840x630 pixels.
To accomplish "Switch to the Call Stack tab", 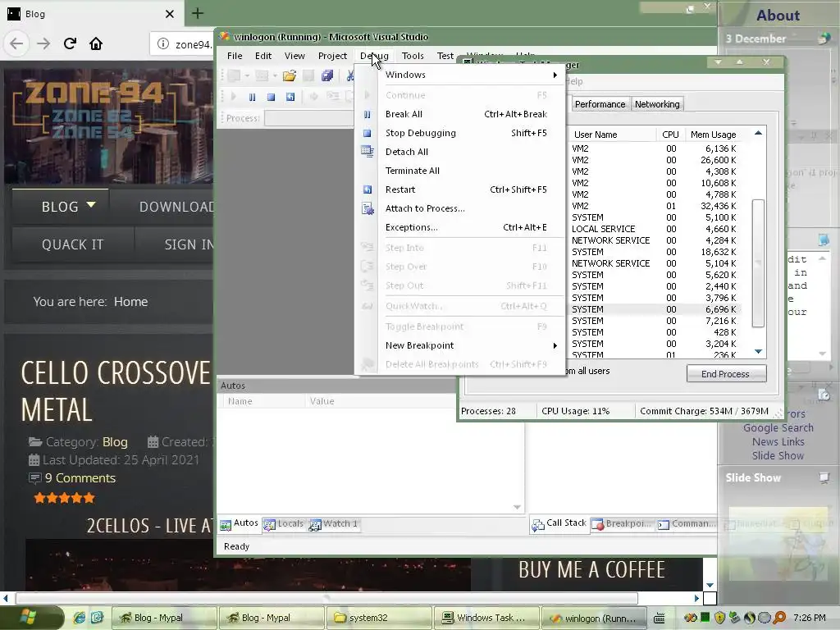I will [x=559, y=524].
